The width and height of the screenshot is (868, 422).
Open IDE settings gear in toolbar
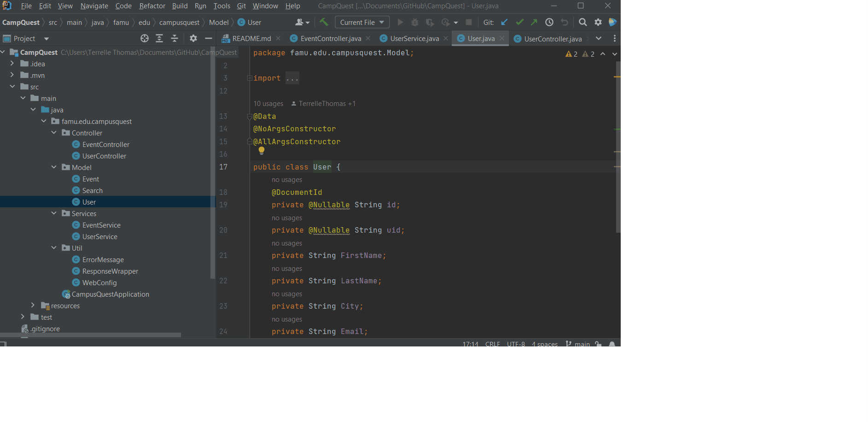(598, 22)
